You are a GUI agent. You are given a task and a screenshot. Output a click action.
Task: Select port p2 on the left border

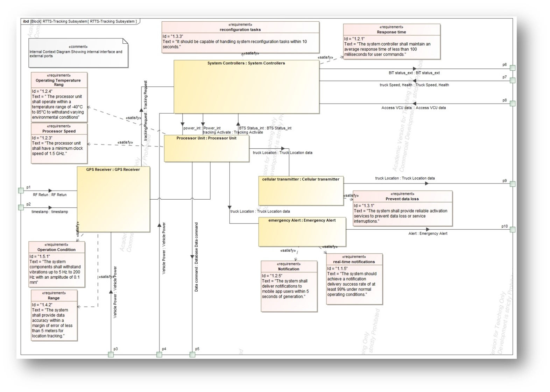(x=21, y=207)
